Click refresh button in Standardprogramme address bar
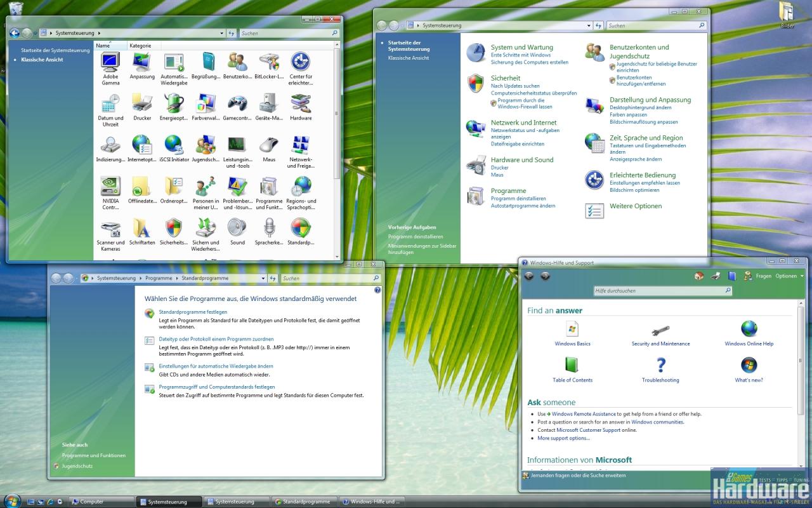The height and width of the screenshot is (508, 812). tap(273, 278)
